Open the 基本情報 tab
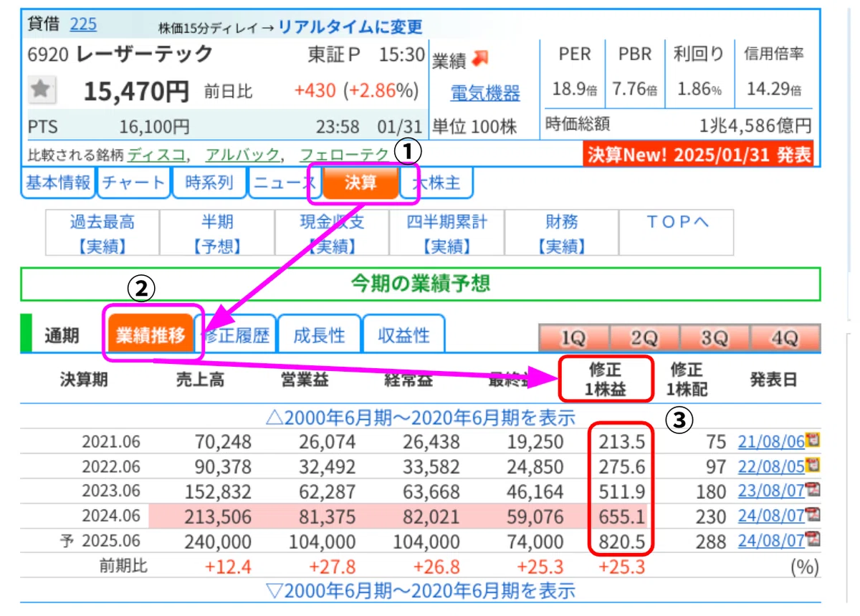Viewport: 860px width, 616px height. [58, 183]
